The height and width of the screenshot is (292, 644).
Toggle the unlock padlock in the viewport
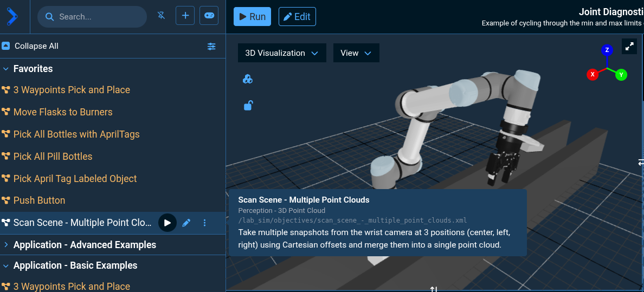coord(248,106)
